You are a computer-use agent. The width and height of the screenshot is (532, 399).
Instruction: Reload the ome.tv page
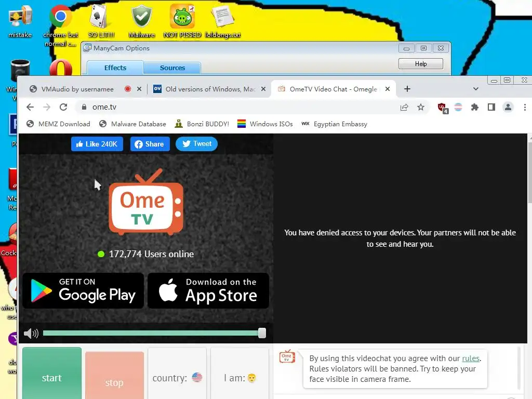63,107
